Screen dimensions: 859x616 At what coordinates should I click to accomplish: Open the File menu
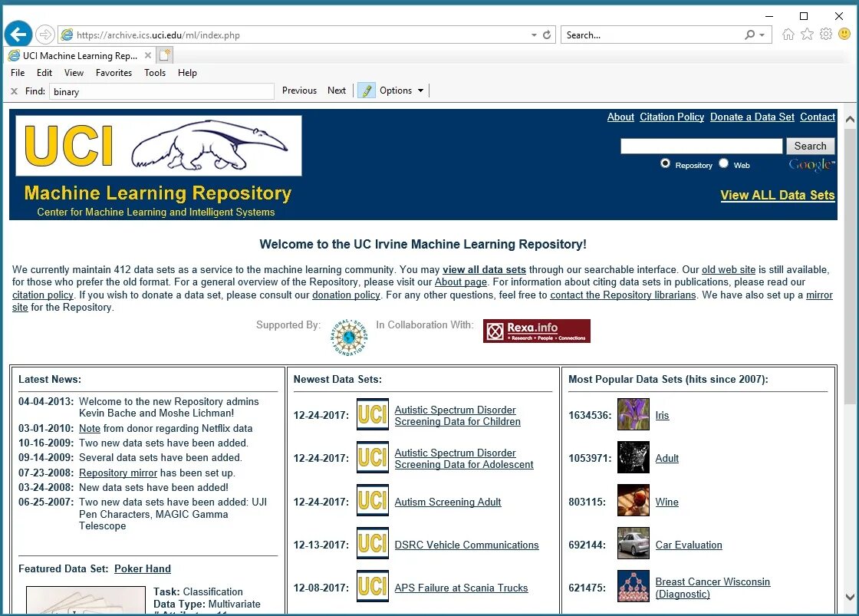[x=18, y=72]
